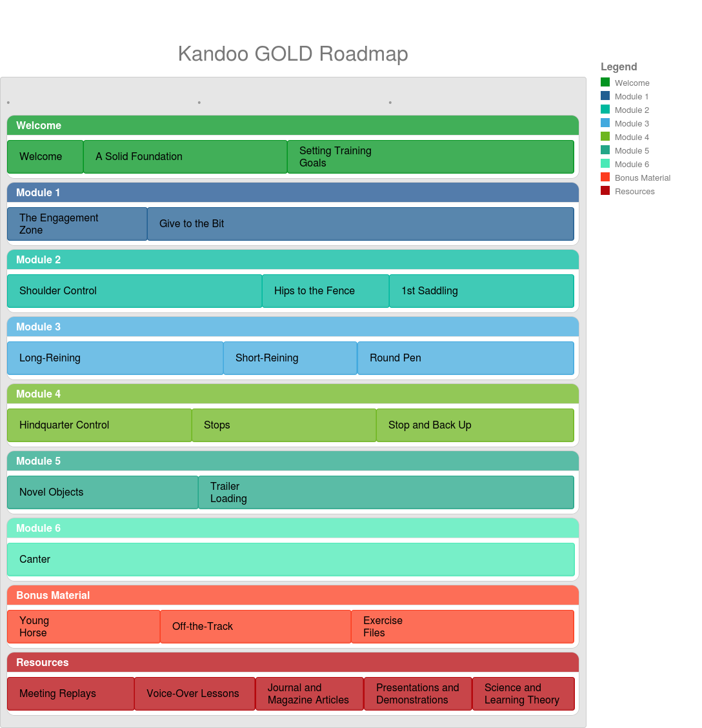
Task: Click the Module 1 section header
Action: click(x=293, y=192)
